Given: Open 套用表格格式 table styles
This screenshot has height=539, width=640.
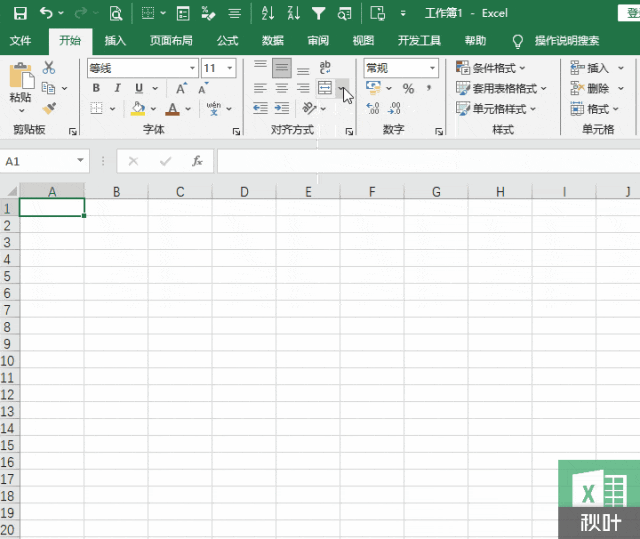Looking at the screenshot, I should point(501,88).
